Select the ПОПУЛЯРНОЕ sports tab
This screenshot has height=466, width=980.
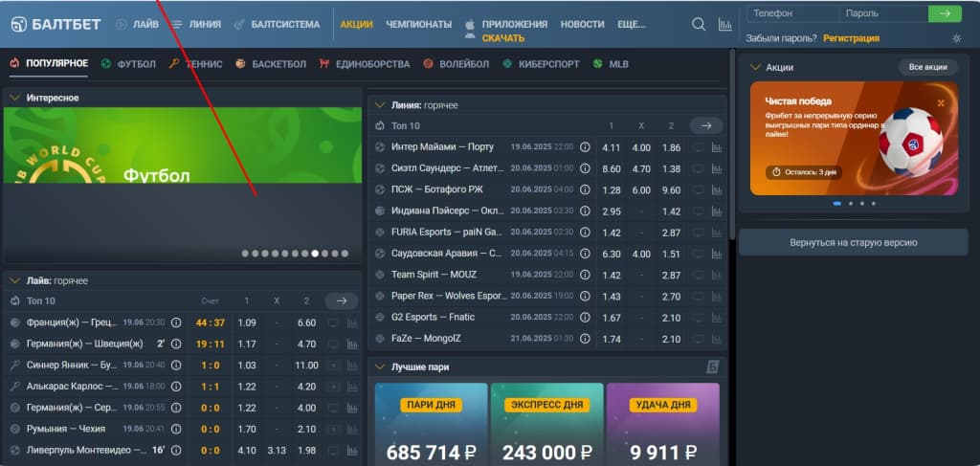click(50, 64)
